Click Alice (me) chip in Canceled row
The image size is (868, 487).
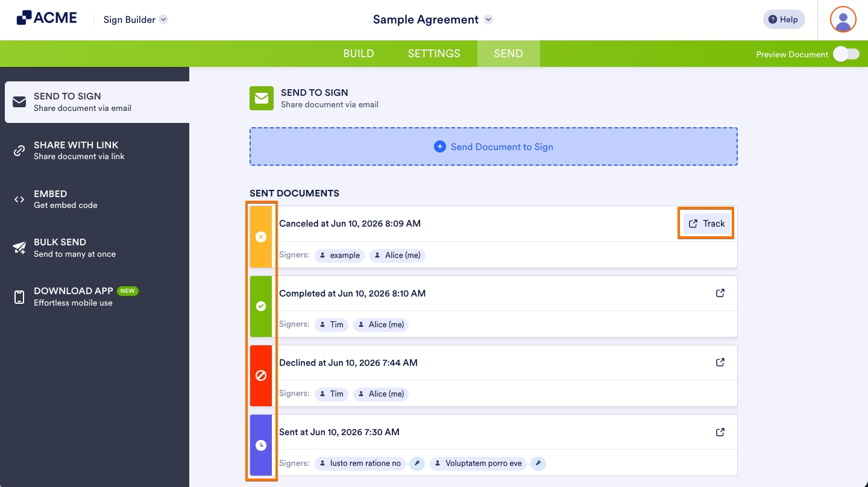pyautogui.click(x=397, y=256)
